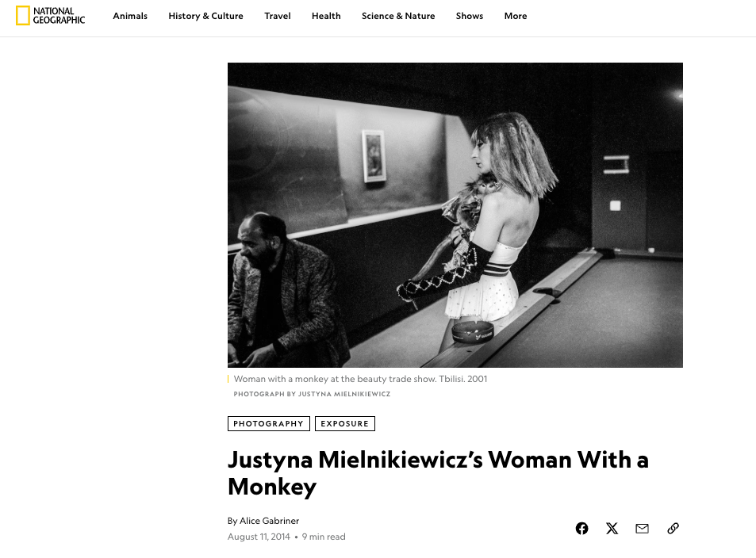Go to the Travel section
Image resolution: width=756 pixels, height=558 pixels.
278,16
